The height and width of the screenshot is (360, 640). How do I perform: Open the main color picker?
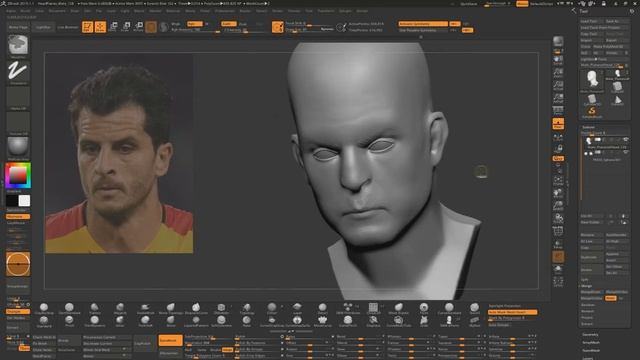[x=18, y=176]
